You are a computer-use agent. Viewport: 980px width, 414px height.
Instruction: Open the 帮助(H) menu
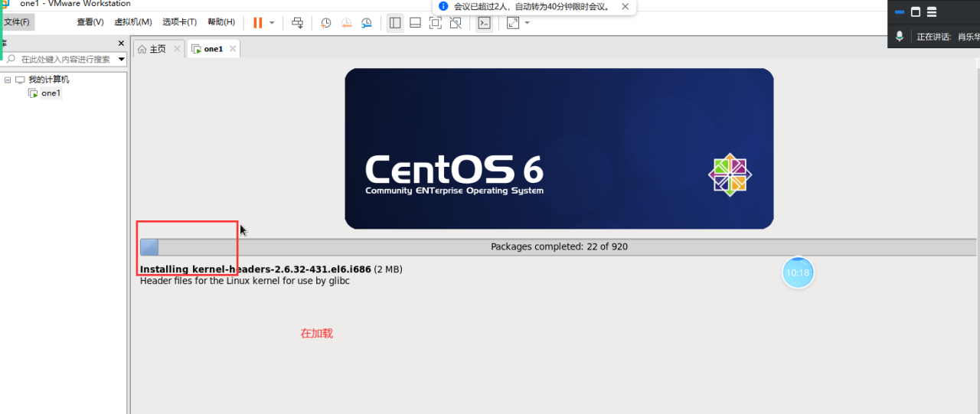pos(221,22)
